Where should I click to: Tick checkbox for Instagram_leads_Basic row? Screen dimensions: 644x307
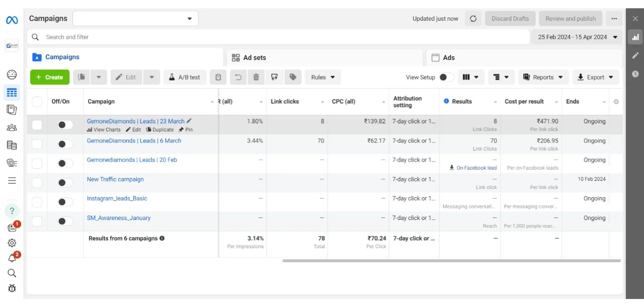click(37, 202)
